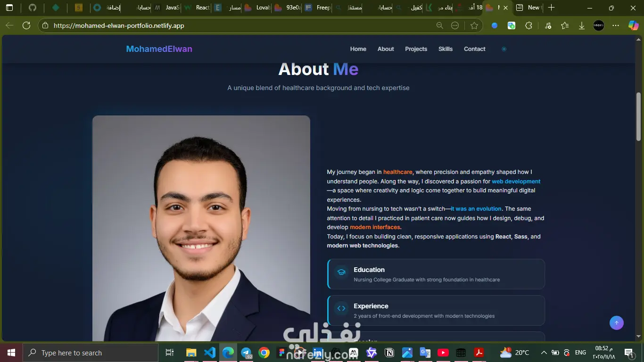Switch the ENG input language indicator
Image resolution: width=644 pixels, height=362 pixels.
pyautogui.click(x=580, y=353)
